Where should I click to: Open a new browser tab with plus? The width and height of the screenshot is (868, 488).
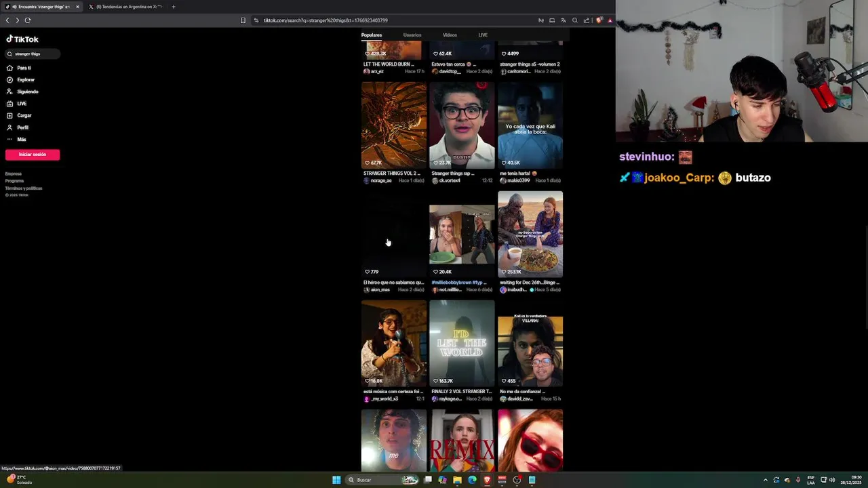click(174, 7)
